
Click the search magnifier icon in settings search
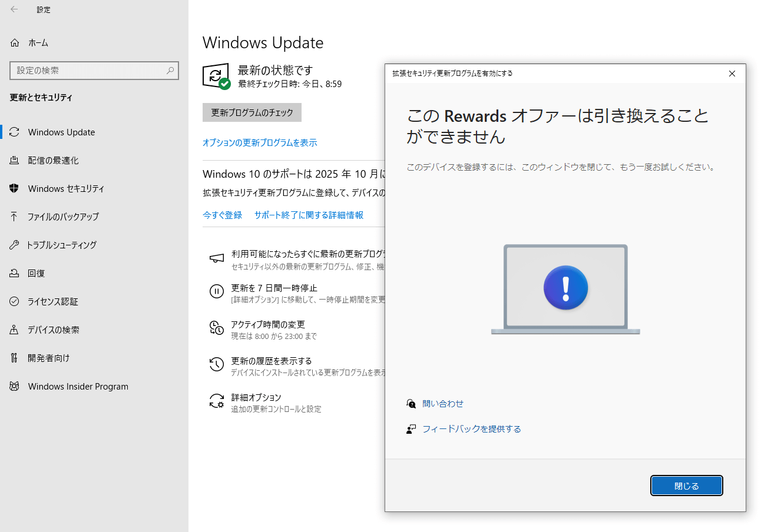pyautogui.click(x=170, y=71)
